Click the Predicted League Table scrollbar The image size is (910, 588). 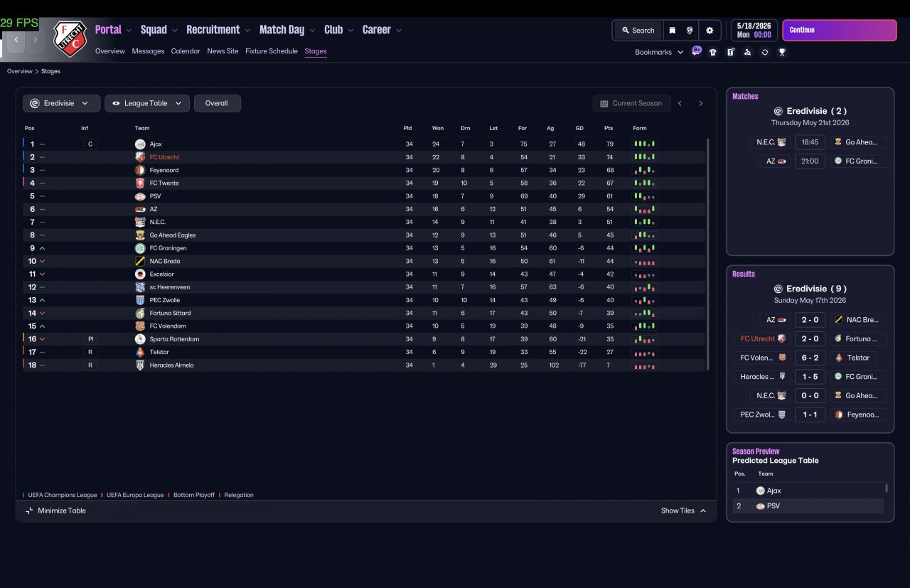[x=886, y=488]
